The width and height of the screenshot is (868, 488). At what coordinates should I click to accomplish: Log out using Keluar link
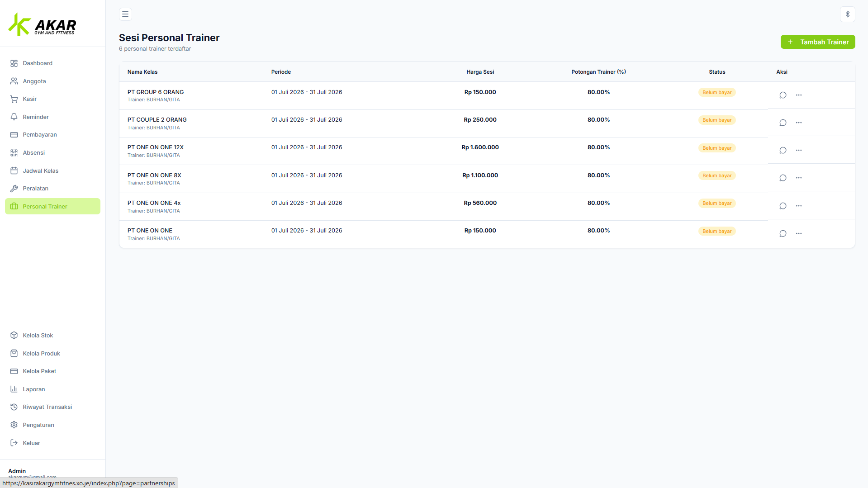tap(52, 443)
